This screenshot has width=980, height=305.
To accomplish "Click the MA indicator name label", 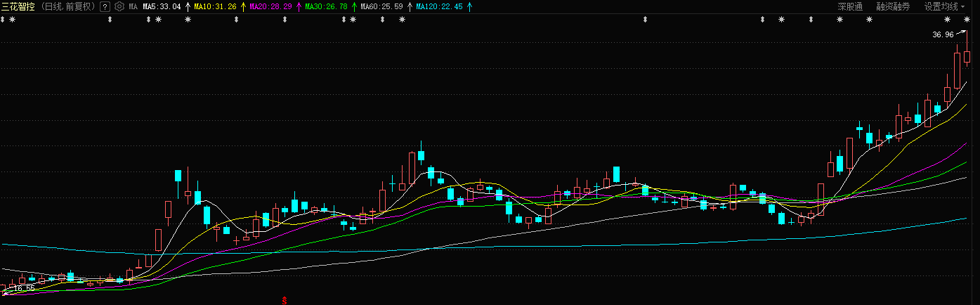I will click(133, 7).
